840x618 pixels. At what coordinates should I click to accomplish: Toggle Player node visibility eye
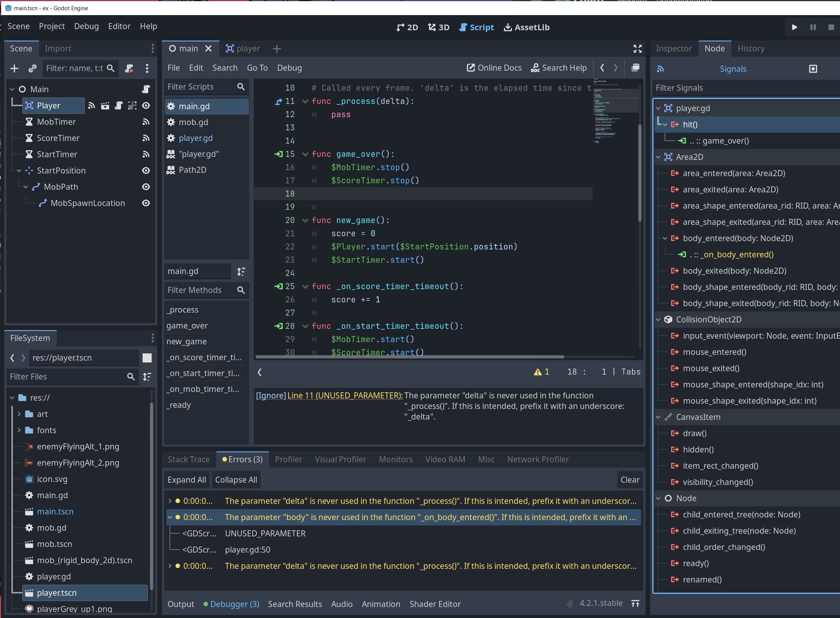(x=146, y=105)
